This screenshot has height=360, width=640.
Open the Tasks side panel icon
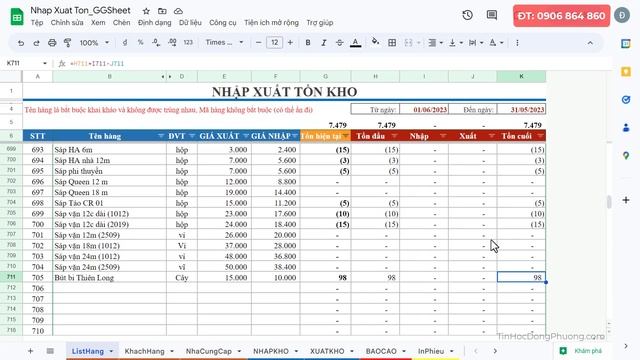click(x=626, y=100)
